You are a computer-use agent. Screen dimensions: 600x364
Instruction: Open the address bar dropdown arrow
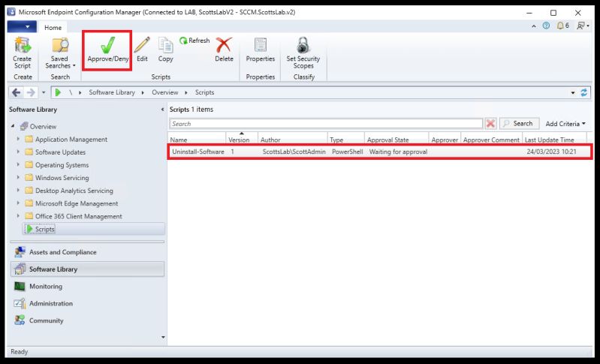pos(573,93)
